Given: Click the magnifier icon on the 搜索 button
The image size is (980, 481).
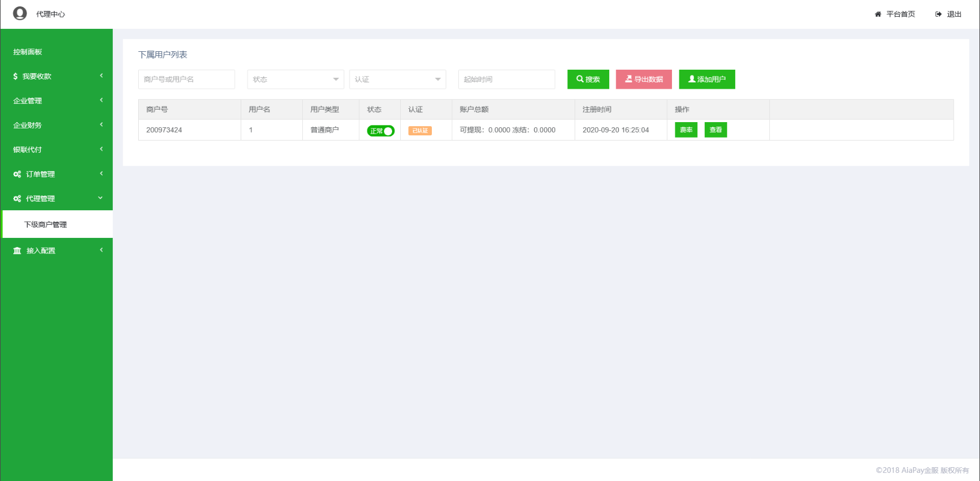Looking at the screenshot, I should click(580, 79).
